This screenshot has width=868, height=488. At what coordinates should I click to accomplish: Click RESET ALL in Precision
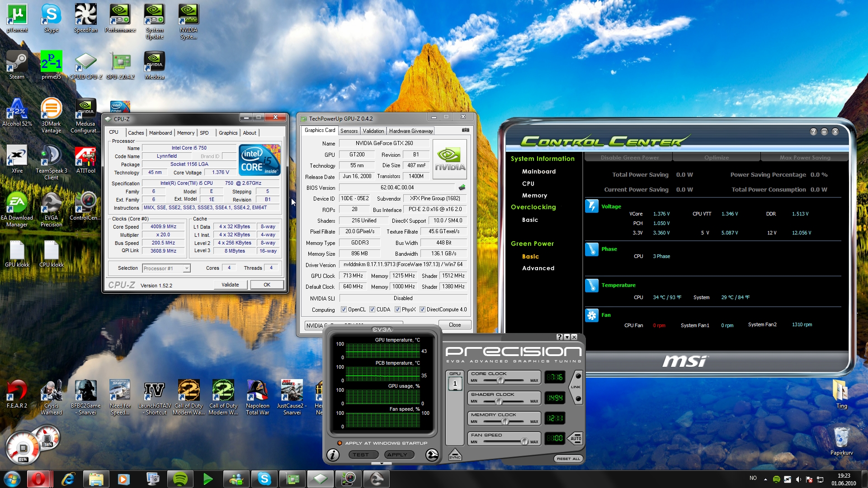(568, 459)
